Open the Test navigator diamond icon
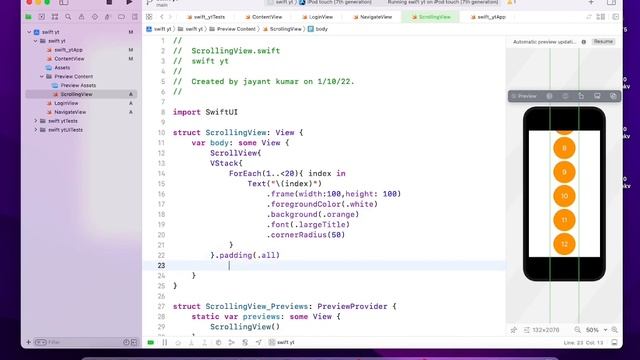The image size is (640, 360). click(95, 17)
